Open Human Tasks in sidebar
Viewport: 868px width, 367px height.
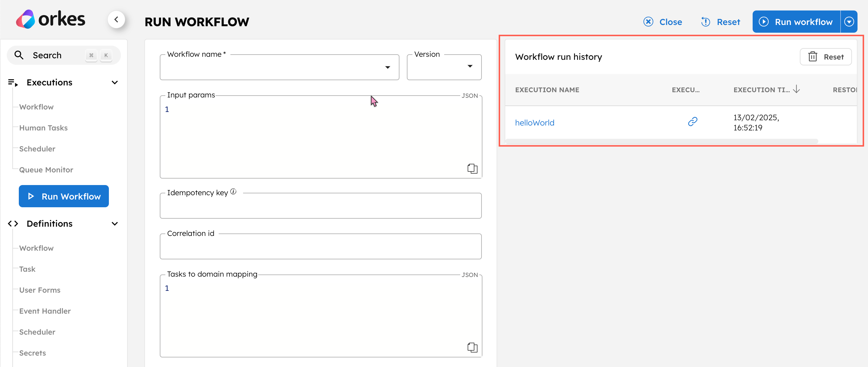43,128
